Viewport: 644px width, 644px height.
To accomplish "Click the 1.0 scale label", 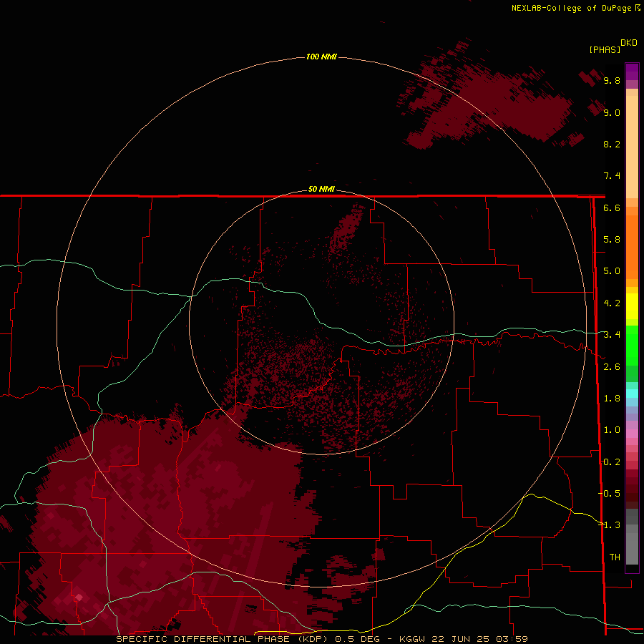I will 612,430.
